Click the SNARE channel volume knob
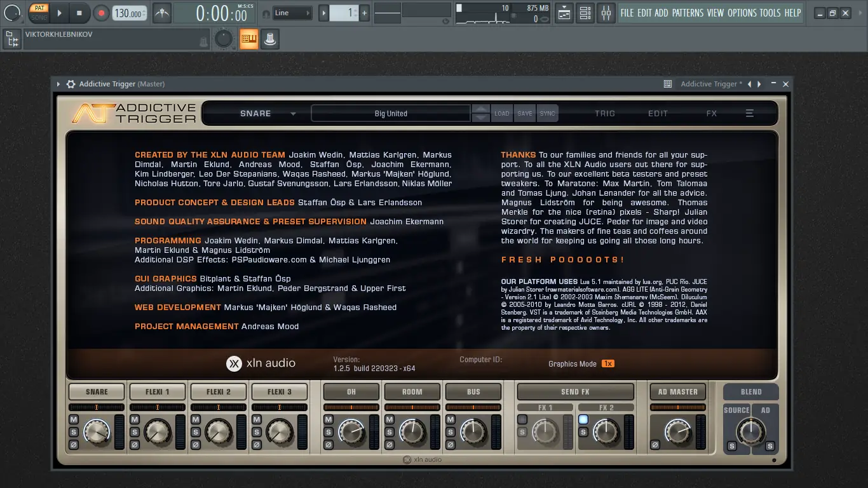The image size is (868, 488). click(x=97, y=432)
